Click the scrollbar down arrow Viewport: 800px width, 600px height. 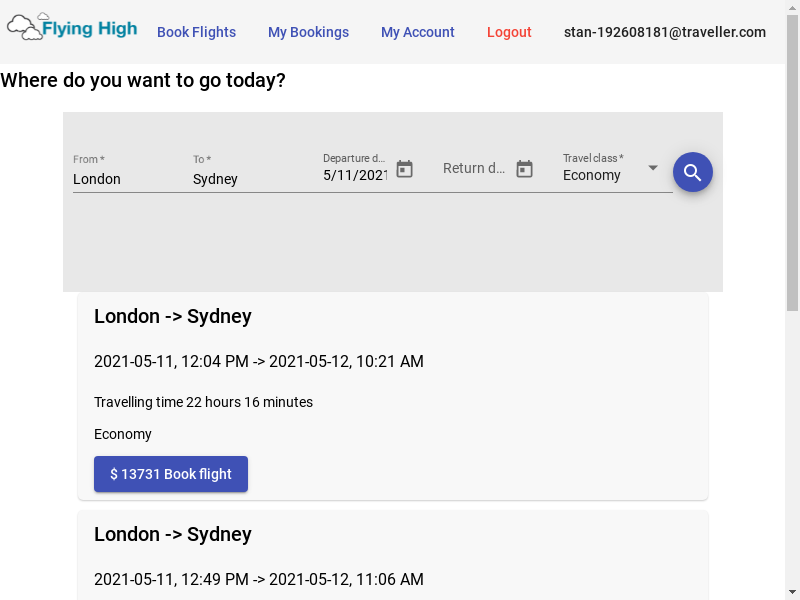(792, 592)
